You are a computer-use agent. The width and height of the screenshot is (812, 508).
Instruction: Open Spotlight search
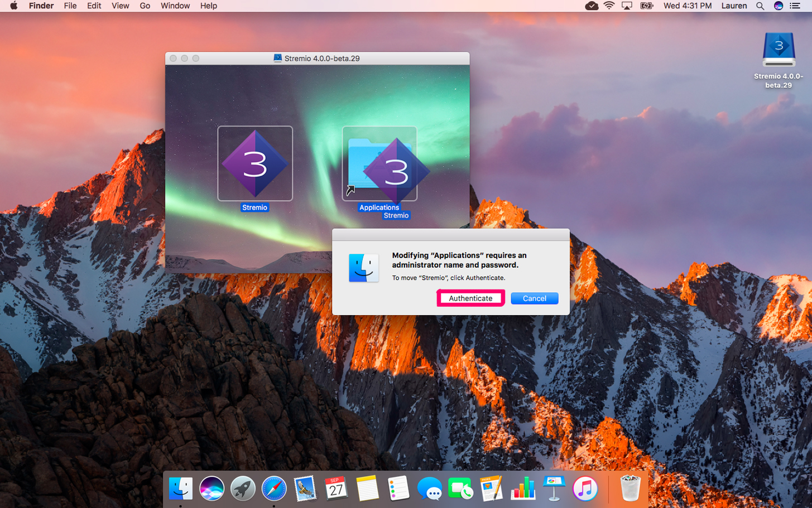pos(760,6)
